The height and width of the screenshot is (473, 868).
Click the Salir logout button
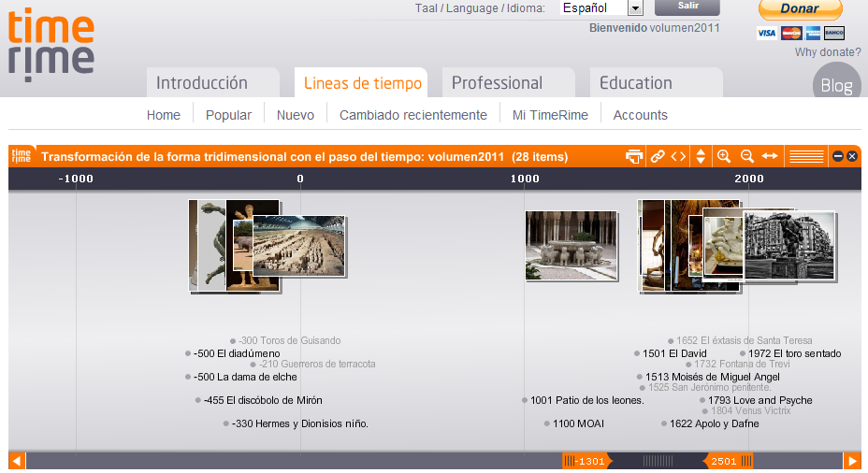(x=687, y=7)
